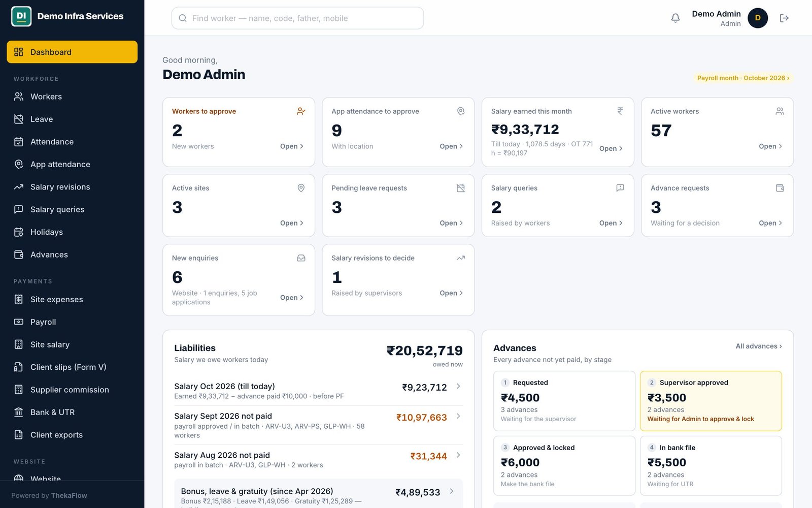Open link on Active sites card
Viewport: 812px width, 508px height.
292,223
